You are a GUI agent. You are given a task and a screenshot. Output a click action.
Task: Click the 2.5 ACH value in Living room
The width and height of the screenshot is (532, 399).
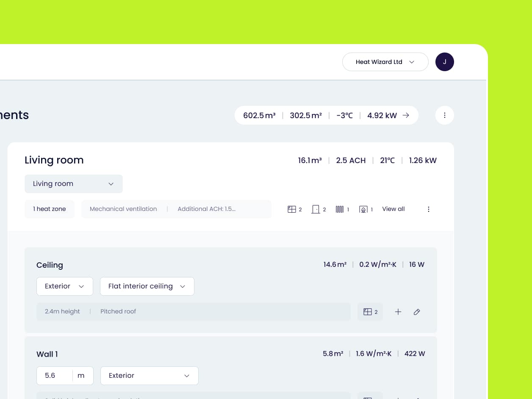point(351,161)
